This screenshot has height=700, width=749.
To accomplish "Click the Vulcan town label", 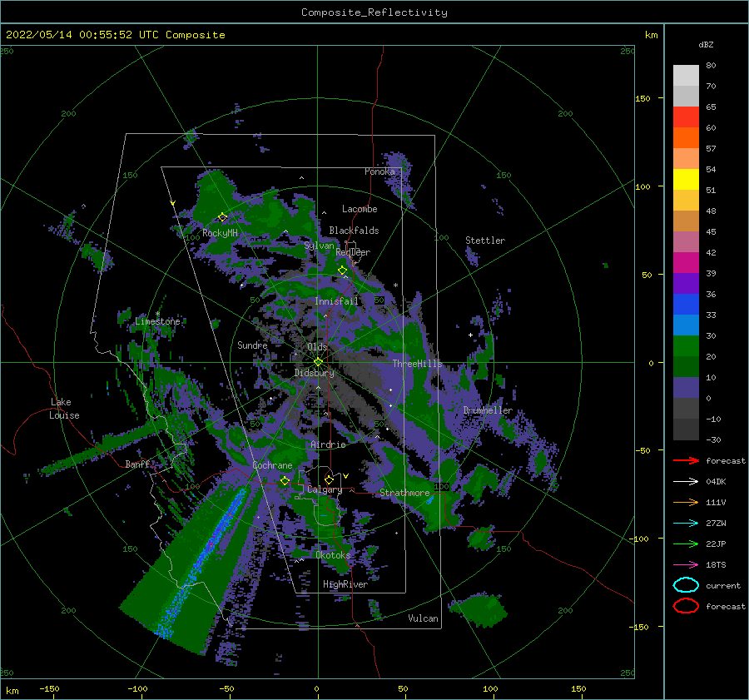I will click(423, 618).
